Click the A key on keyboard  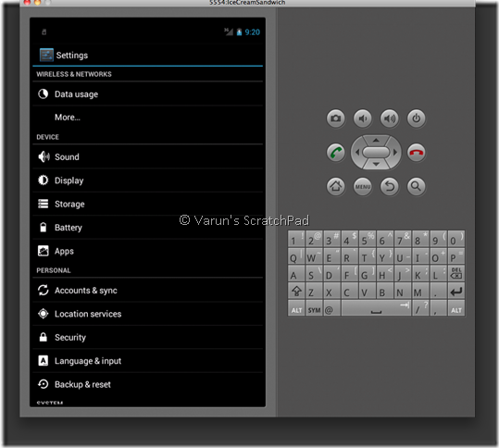coord(296,273)
